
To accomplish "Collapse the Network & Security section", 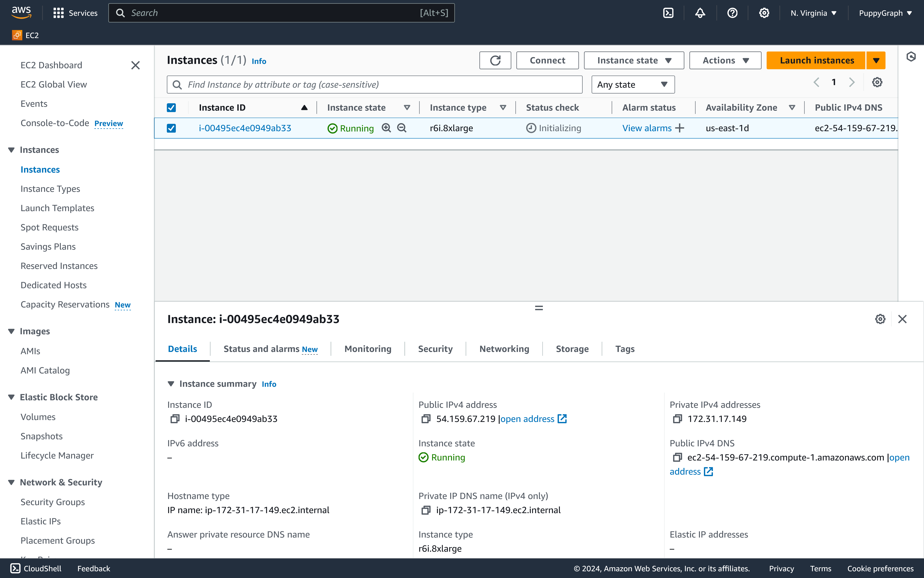I will [x=11, y=482].
